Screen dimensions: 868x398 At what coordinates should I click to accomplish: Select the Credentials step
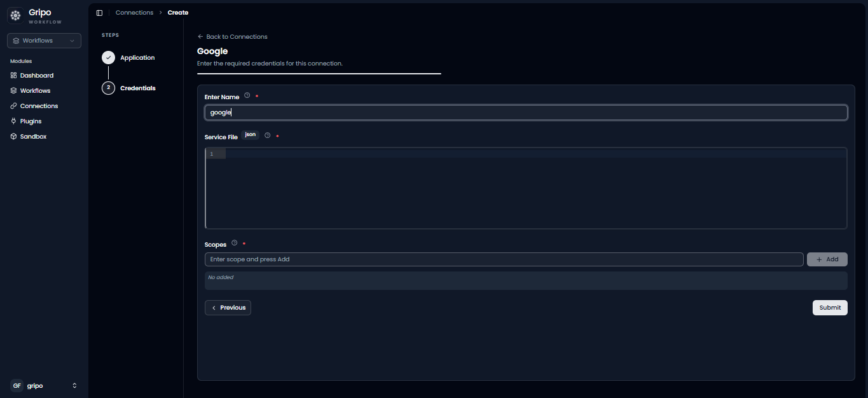(x=138, y=88)
